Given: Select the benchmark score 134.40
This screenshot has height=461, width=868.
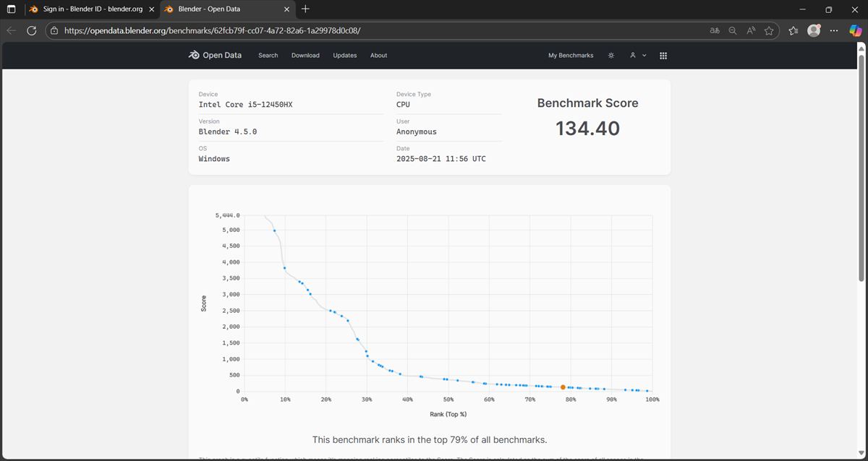Looking at the screenshot, I should click(587, 129).
